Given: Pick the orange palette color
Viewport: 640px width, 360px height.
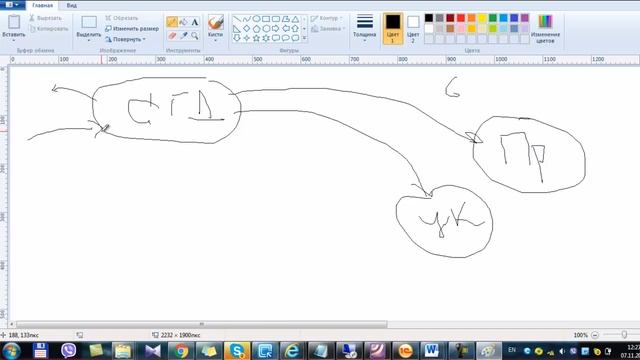Looking at the screenshot, I should (471, 18).
